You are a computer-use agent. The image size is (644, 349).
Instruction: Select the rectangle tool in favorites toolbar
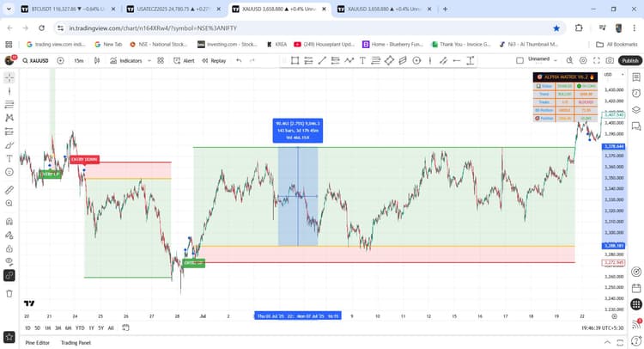pyautogui.click(x=295, y=60)
